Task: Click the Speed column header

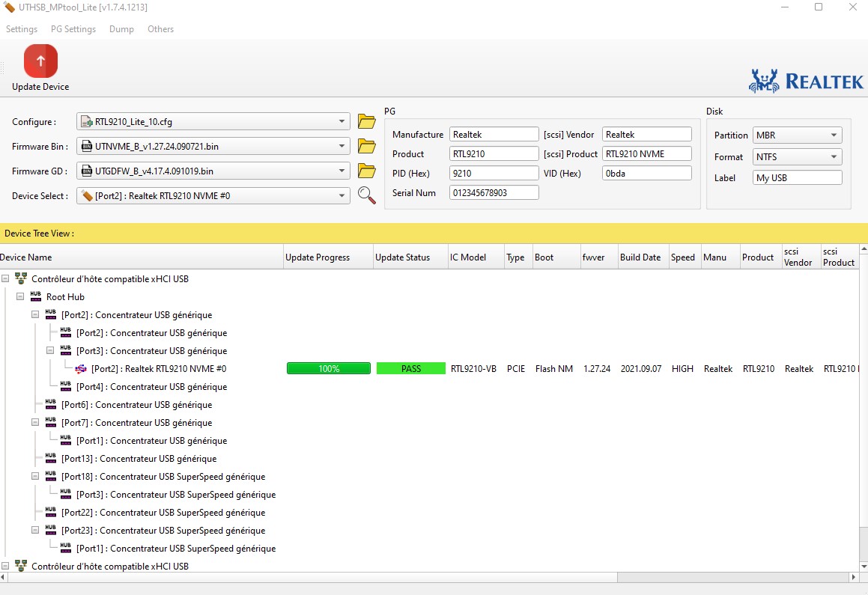Action: 685,257
